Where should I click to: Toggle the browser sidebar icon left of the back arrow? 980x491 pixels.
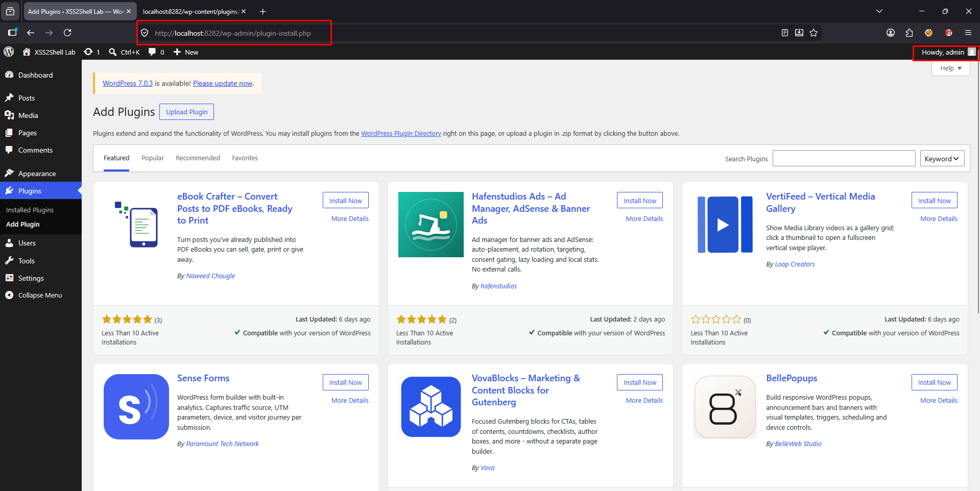pyautogui.click(x=13, y=33)
